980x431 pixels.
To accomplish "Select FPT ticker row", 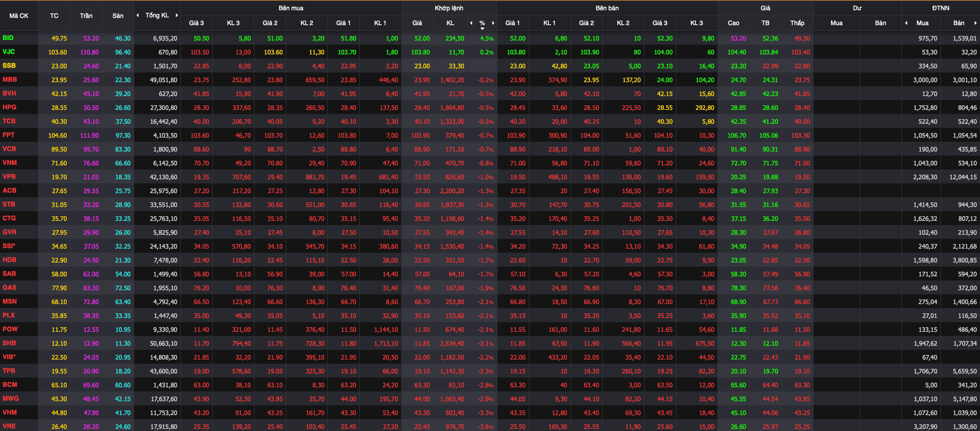I will (x=8, y=135).
